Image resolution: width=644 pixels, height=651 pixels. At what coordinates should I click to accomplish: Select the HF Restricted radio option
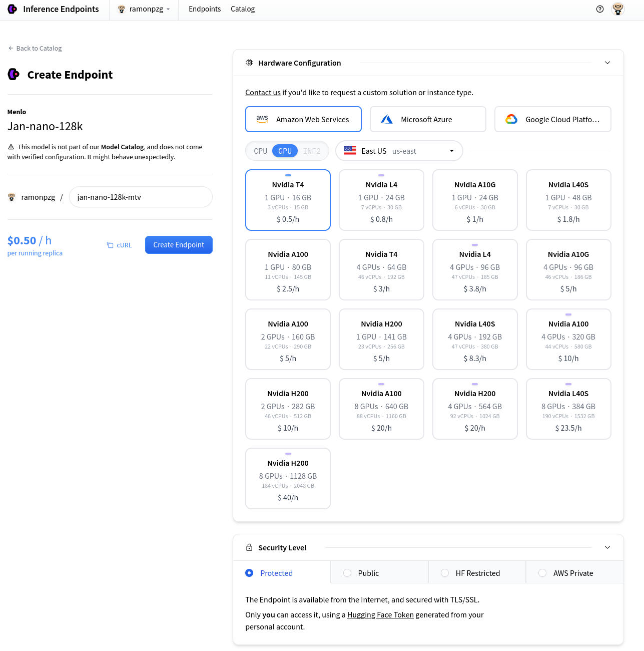point(445,573)
